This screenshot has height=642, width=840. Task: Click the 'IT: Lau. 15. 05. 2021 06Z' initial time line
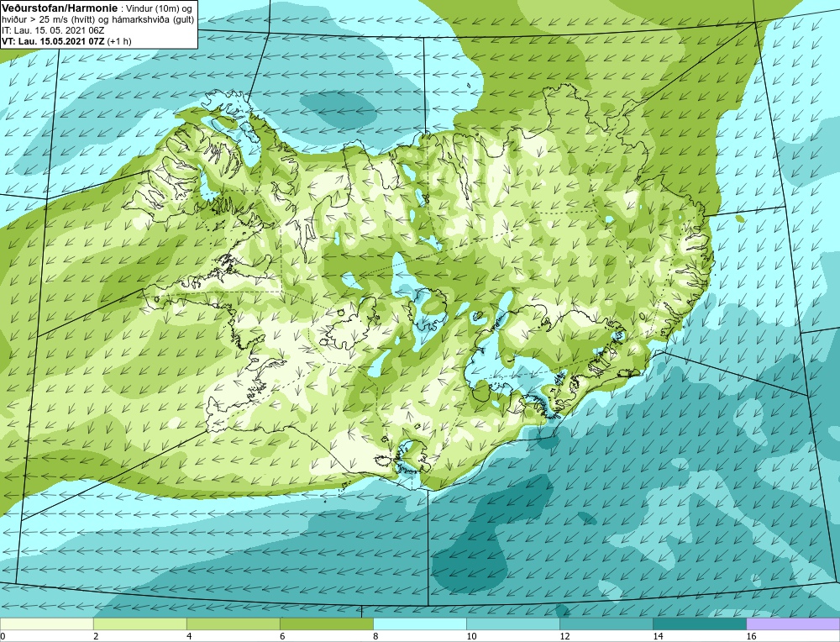click(x=53, y=30)
